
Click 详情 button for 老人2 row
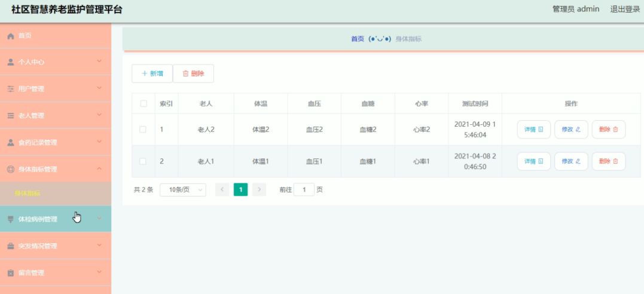pos(533,129)
